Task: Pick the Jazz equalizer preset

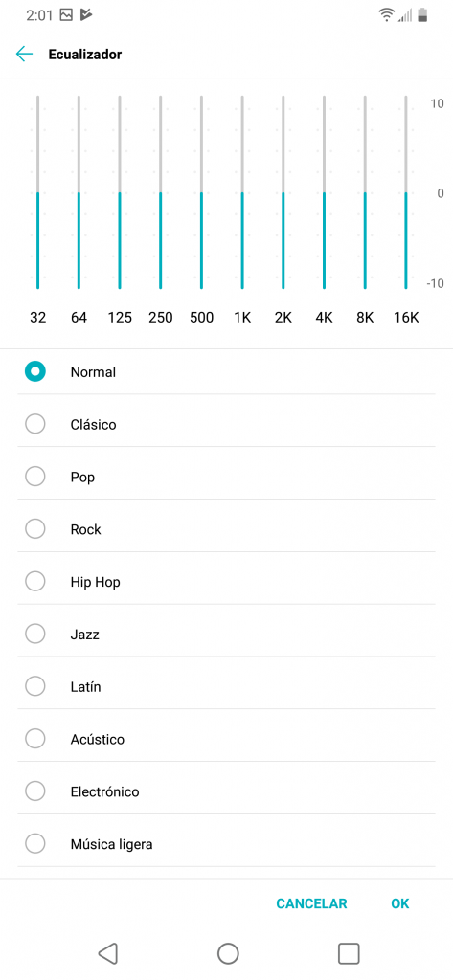Action: (226, 635)
